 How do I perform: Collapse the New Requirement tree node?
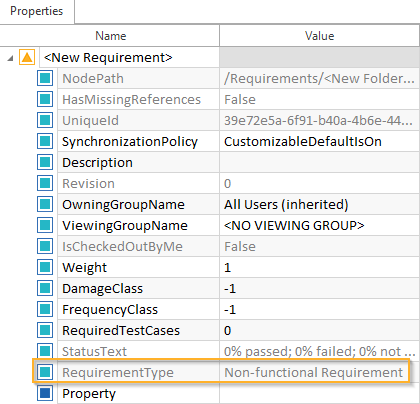(10, 58)
